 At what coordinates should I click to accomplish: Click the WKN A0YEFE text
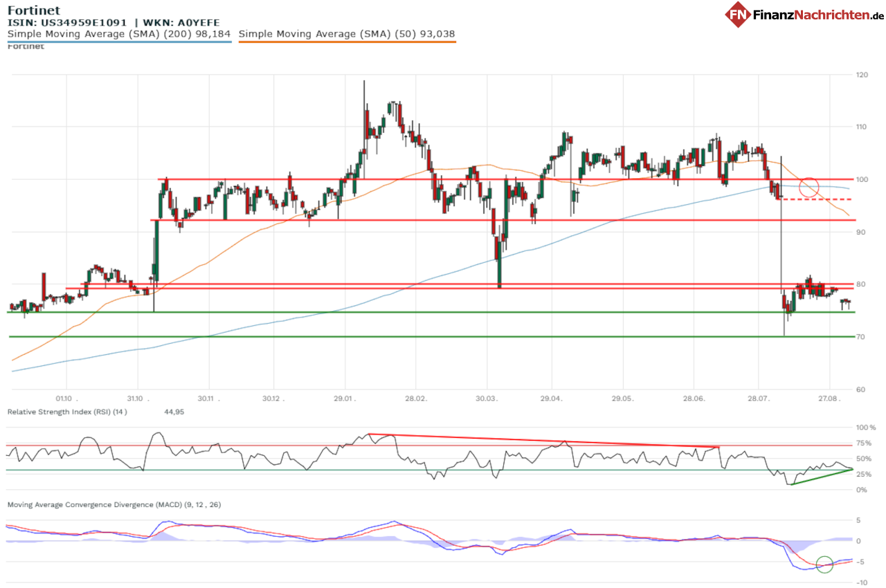tap(181, 22)
